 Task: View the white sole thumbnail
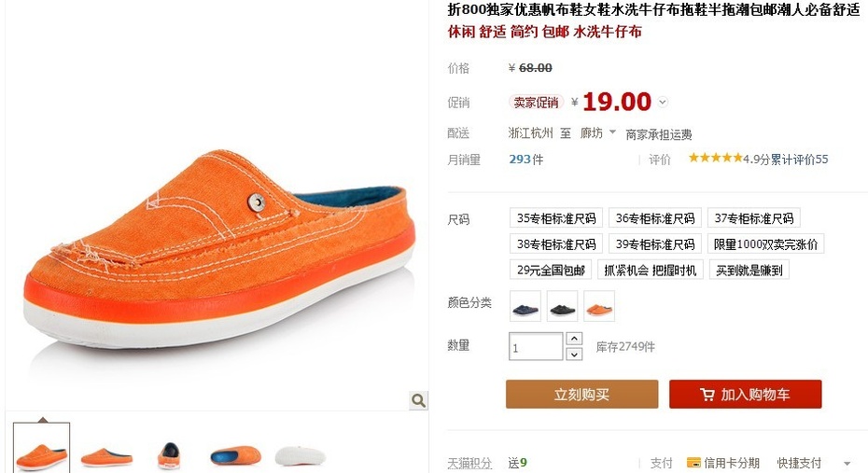[x=301, y=456]
